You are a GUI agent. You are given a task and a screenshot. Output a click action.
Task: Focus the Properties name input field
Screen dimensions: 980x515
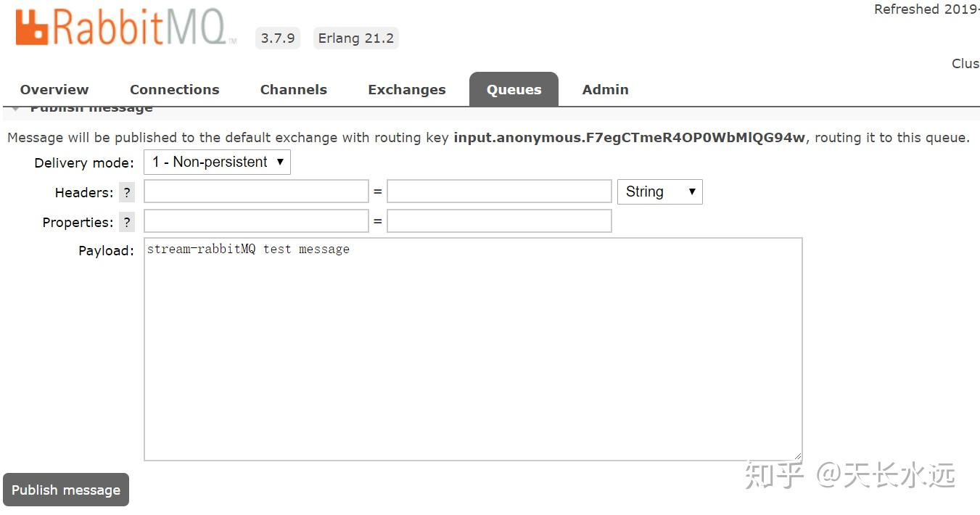(x=256, y=221)
